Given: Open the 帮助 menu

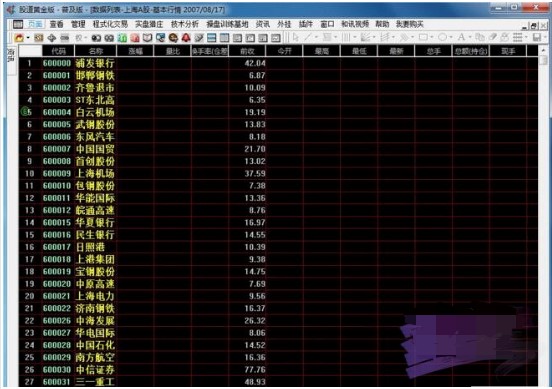Looking at the screenshot, I should coord(382,24).
